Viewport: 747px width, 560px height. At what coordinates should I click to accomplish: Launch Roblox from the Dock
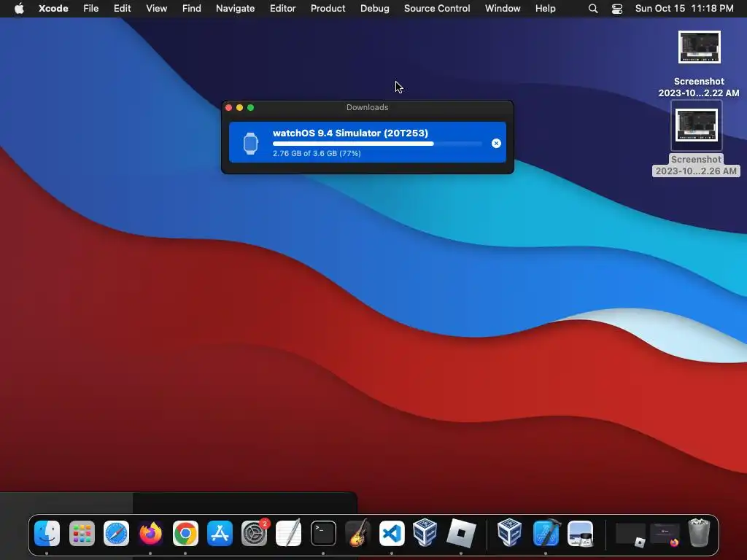461,533
